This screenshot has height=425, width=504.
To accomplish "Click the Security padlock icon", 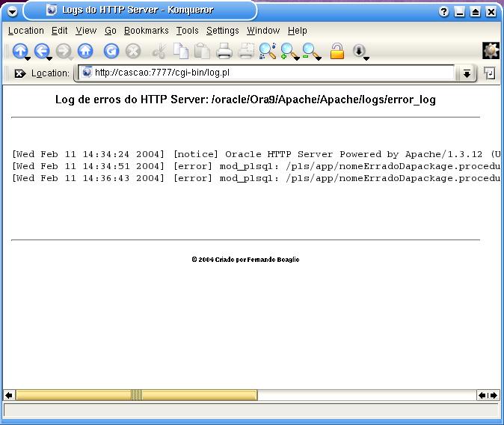I will coord(337,51).
